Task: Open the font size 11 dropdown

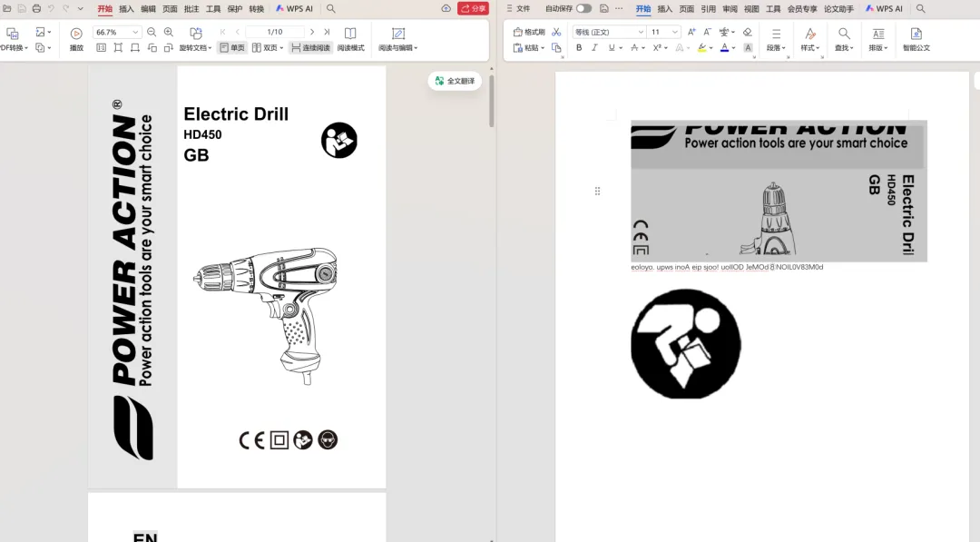Action: 675,32
